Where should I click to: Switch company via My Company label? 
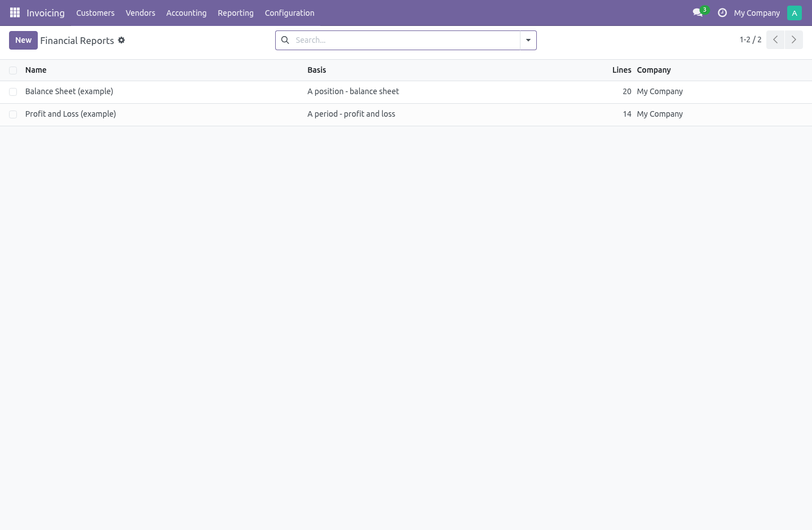pyautogui.click(x=757, y=13)
